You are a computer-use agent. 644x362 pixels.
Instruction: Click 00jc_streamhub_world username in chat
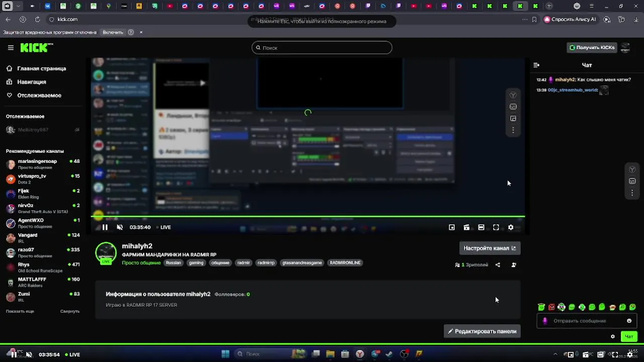[x=573, y=90]
